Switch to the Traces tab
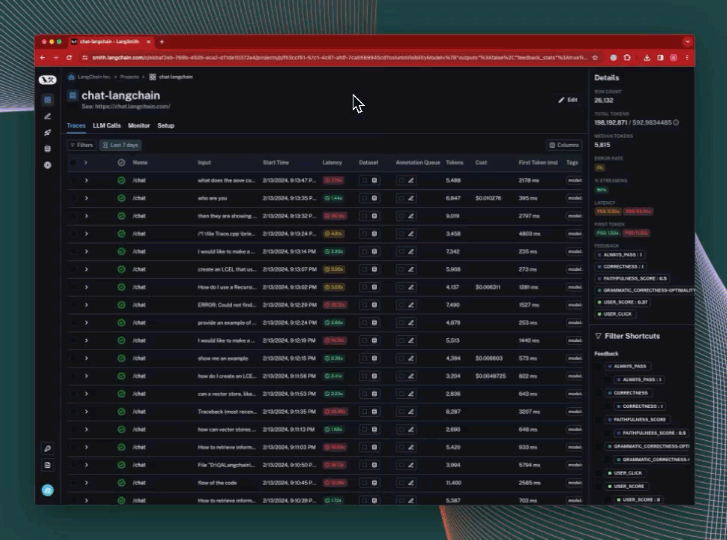The height and width of the screenshot is (540, 727). (76, 126)
